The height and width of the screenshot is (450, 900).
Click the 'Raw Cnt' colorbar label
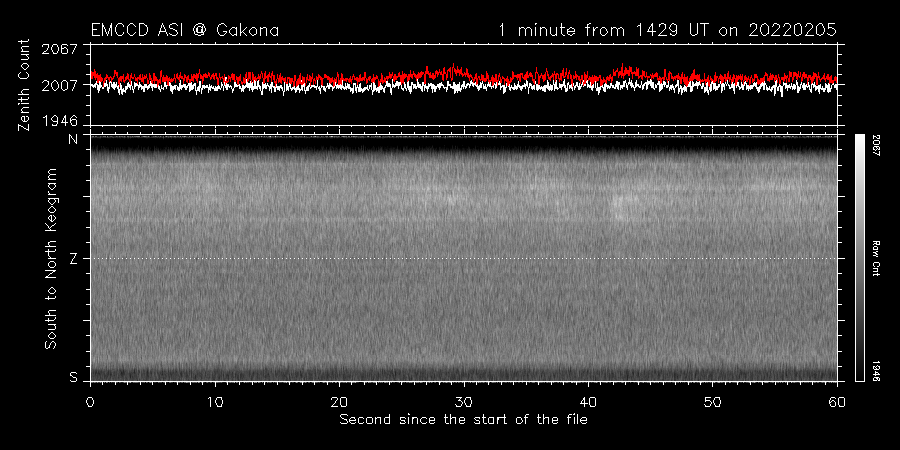pos(876,258)
